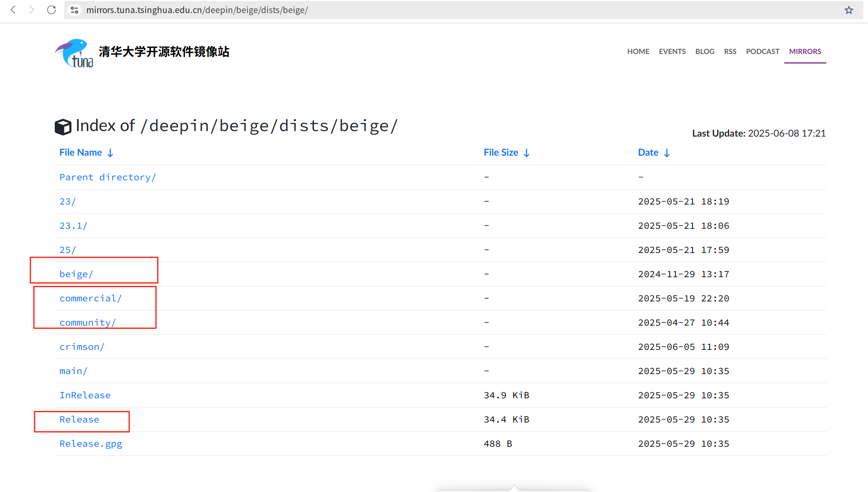
Task: Sort the listing by Date
Action: pos(654,152)
